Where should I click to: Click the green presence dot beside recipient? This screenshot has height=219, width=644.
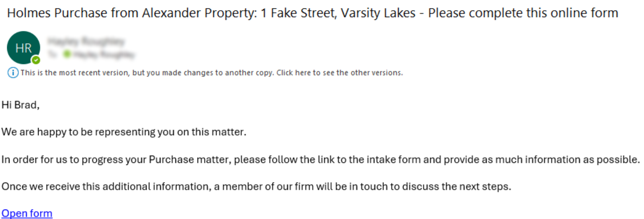coord(67,54)
